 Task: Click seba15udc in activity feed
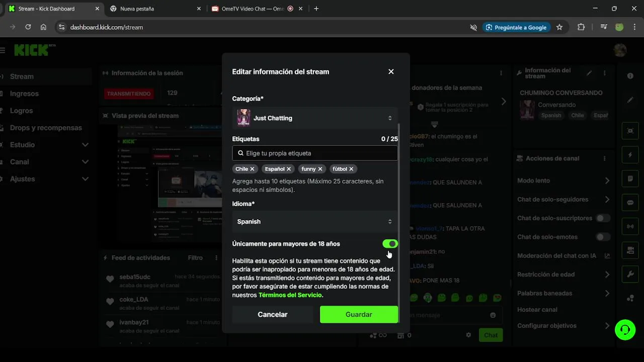tap(135, 277)
